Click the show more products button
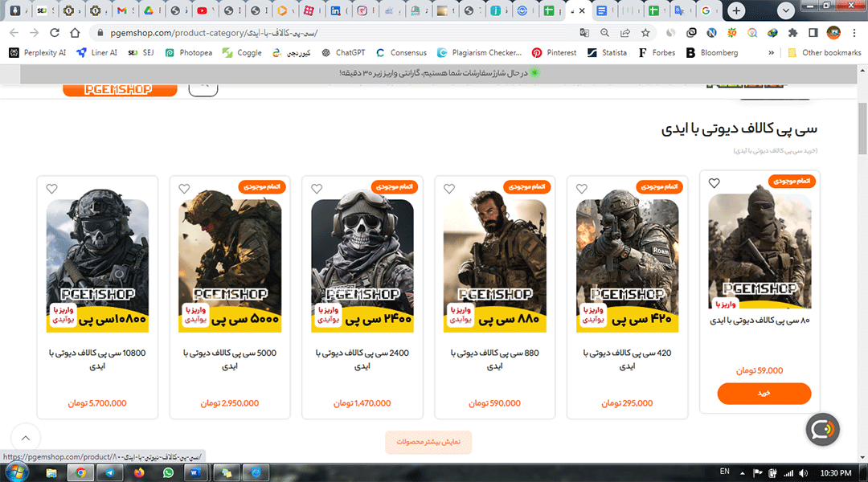868x482 pixels. coord(428,443)
